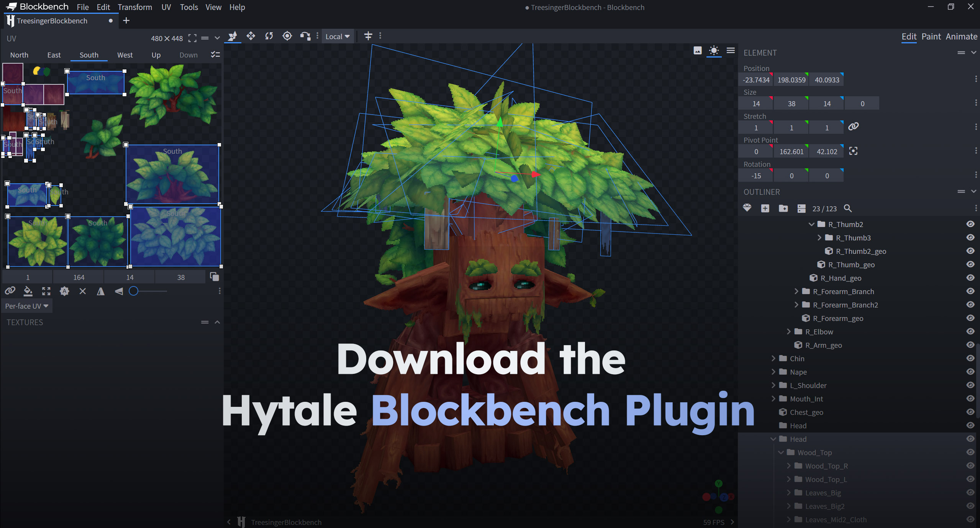Open the Local space dropdown

coord(336,36)
